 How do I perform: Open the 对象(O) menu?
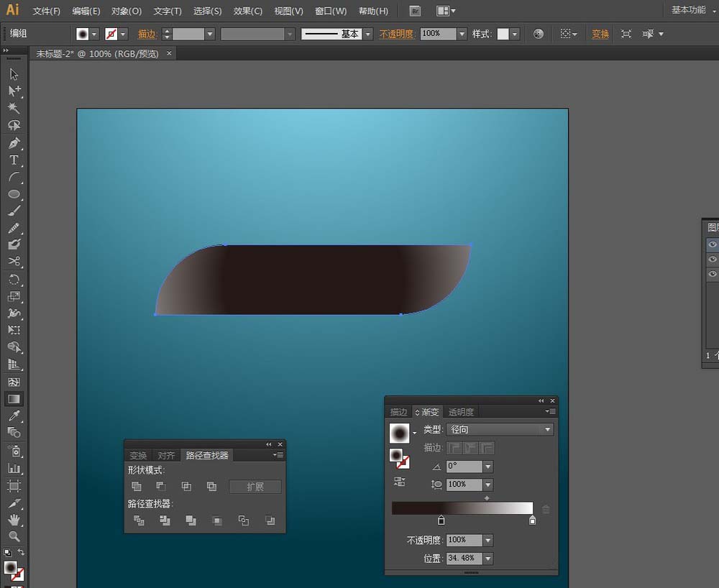coord(127,11)
